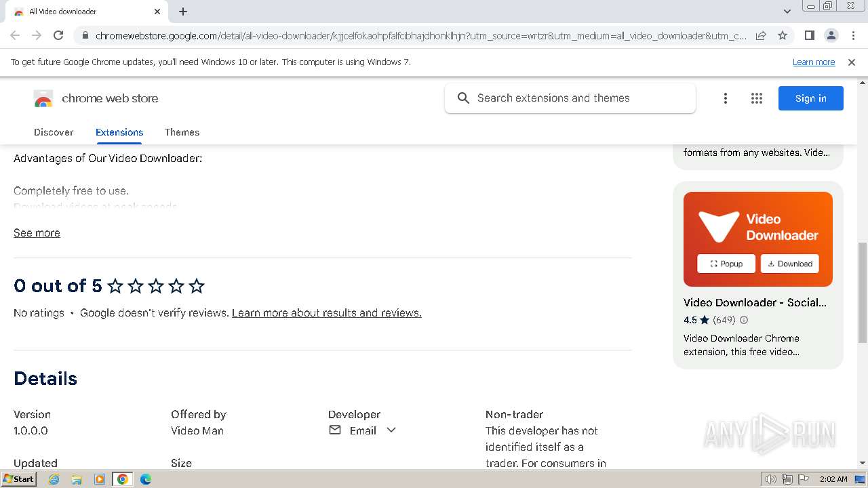The image size is (868, 488).
Task: Click the Sign in button
Action: [811, 98]
